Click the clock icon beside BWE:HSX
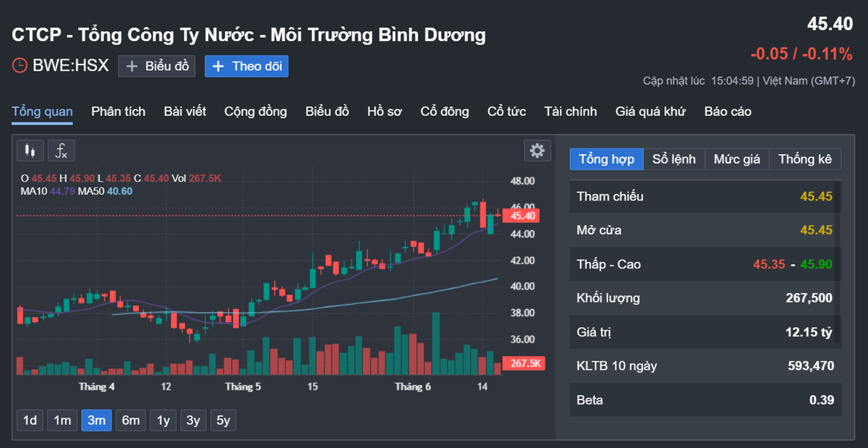 tap(20, 66)
